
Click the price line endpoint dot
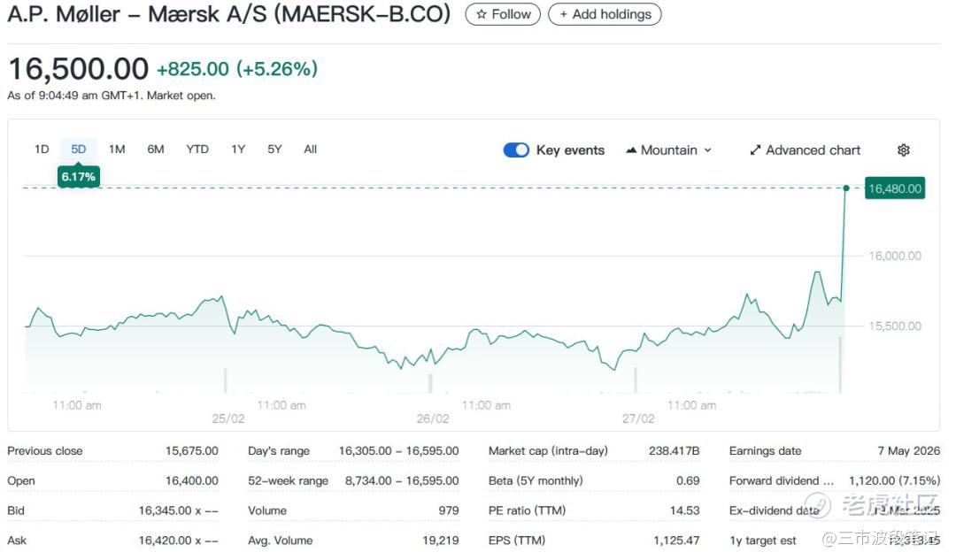point(846,188)
